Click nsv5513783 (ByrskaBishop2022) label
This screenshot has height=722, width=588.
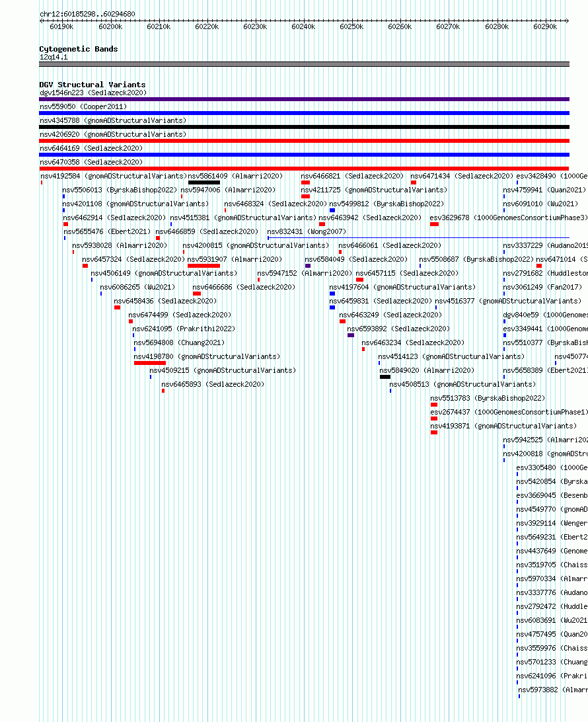coord(488,398)
